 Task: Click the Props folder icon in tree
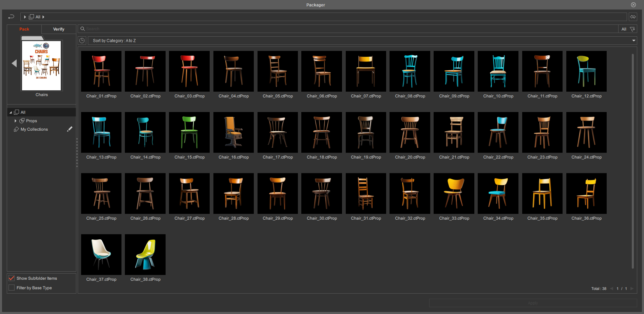(x=22, y=121)
